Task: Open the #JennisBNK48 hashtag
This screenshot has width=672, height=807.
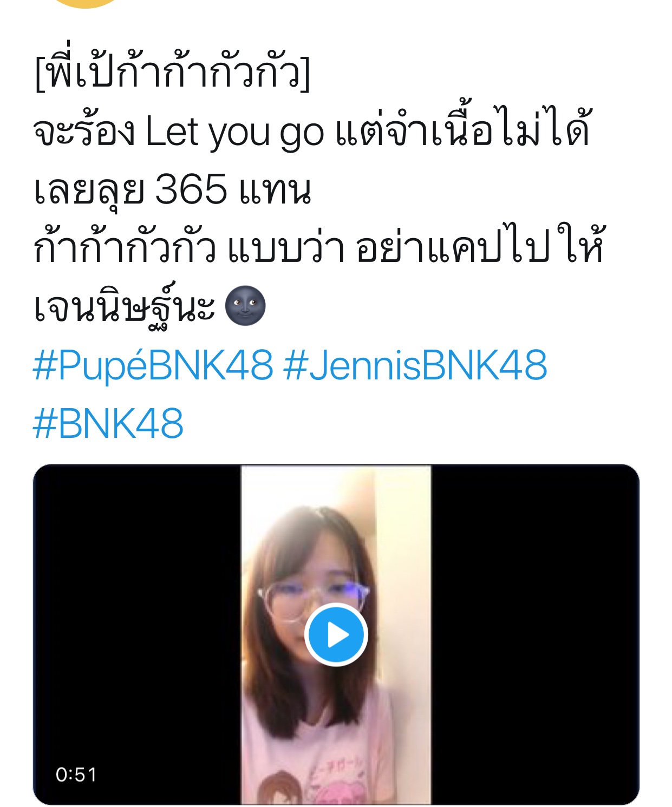Action: click(415, 365)
